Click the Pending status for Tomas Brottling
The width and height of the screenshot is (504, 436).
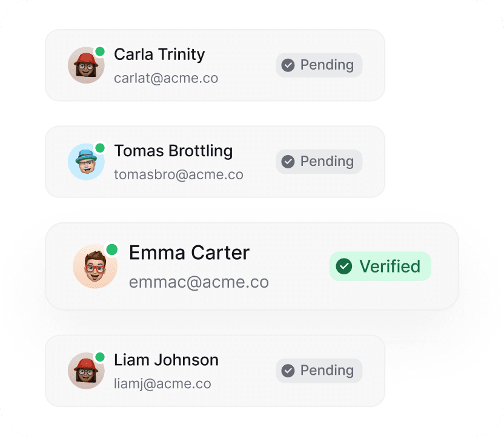327,161
